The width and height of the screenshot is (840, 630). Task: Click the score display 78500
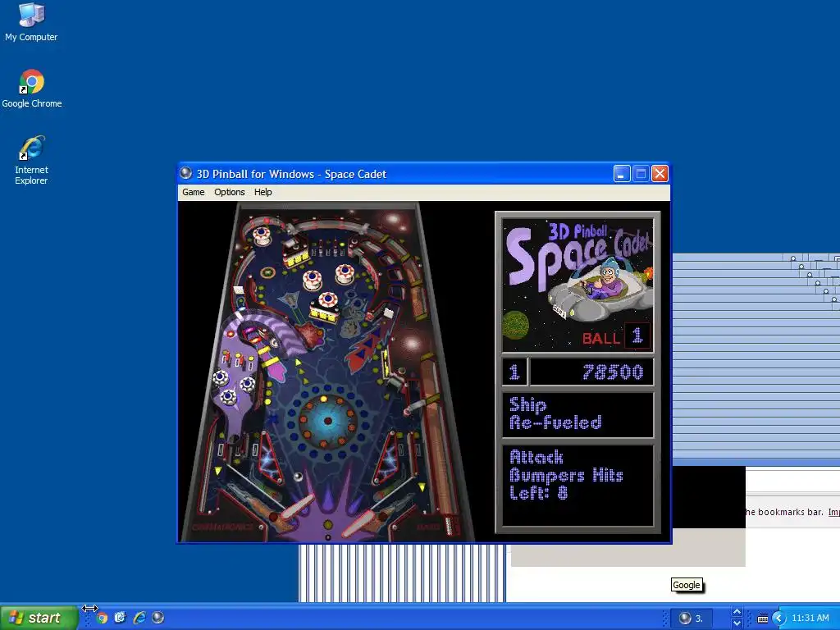click(591, 372)
